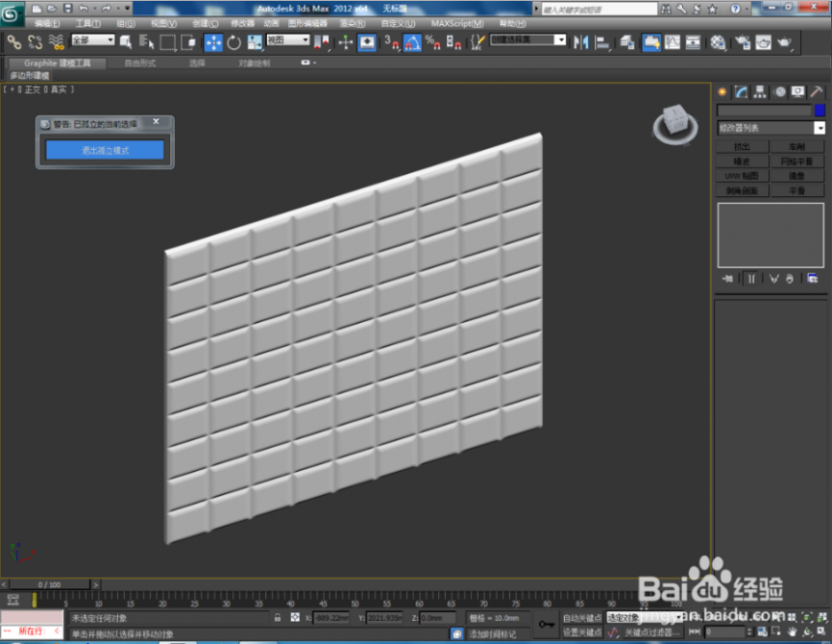Activate the Select and Move tool

coord(213,42)
